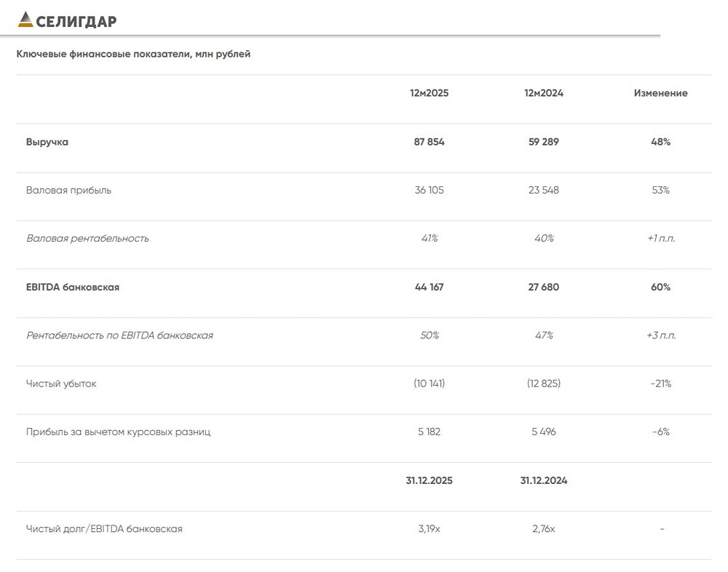Select the 31.12.2025 date header
The height and width of the screenshot is (572, 728).
pos(429,480)
